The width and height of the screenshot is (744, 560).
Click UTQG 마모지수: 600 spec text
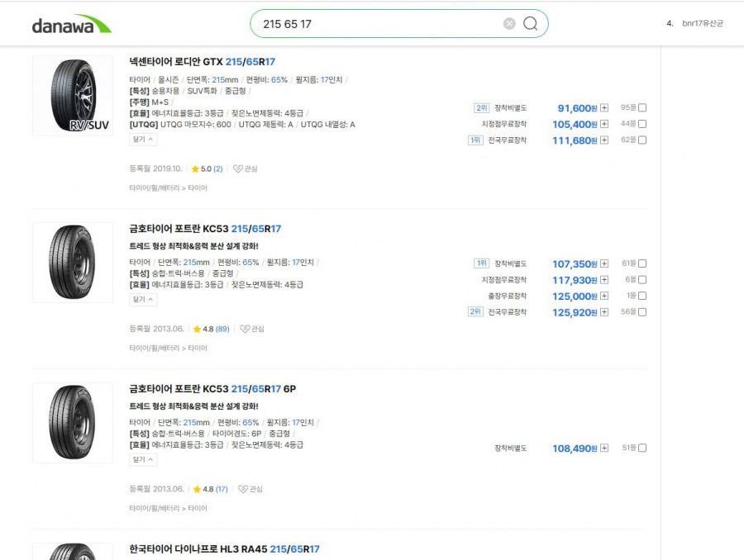(195, 125)
